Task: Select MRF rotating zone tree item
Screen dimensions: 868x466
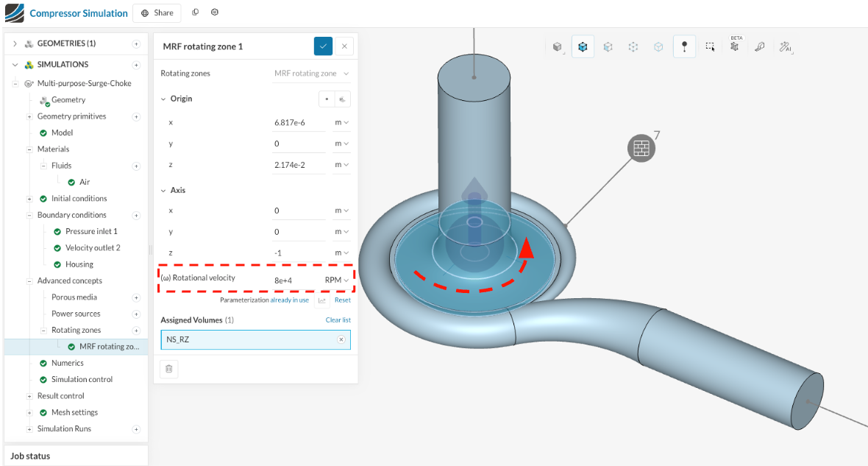Action: pyautogui.click(x=109, y=347)
